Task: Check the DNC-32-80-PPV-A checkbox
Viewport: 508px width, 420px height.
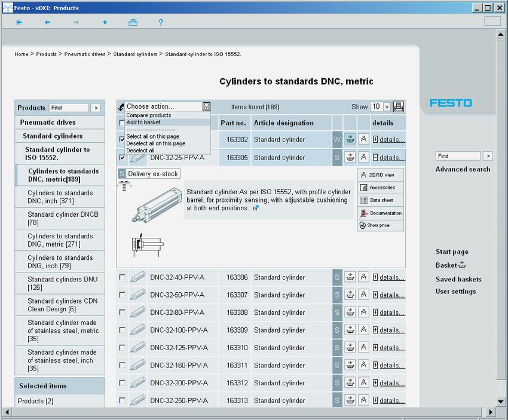Action: [x=122, y=312]
